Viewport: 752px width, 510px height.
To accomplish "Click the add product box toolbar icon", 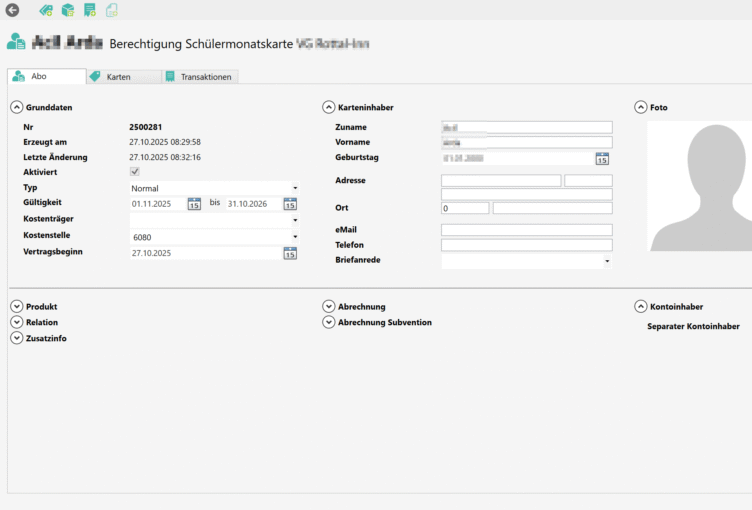I will pos(68,10).
